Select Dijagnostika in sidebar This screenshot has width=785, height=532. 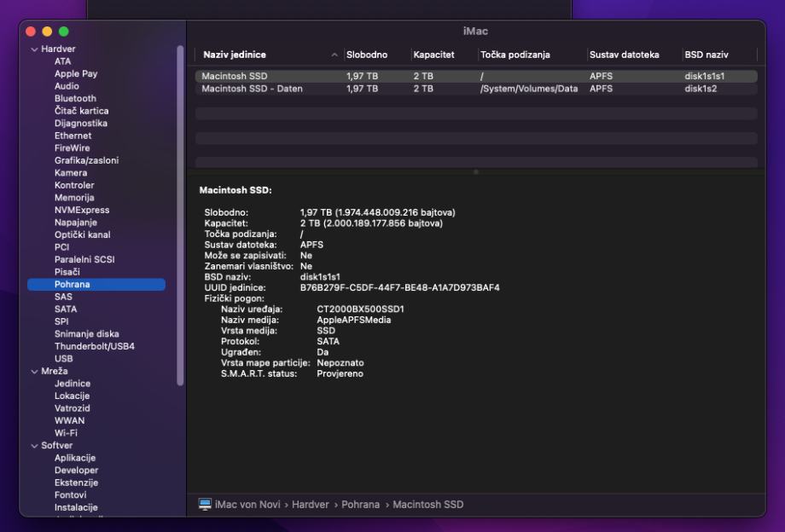(80, 124)
